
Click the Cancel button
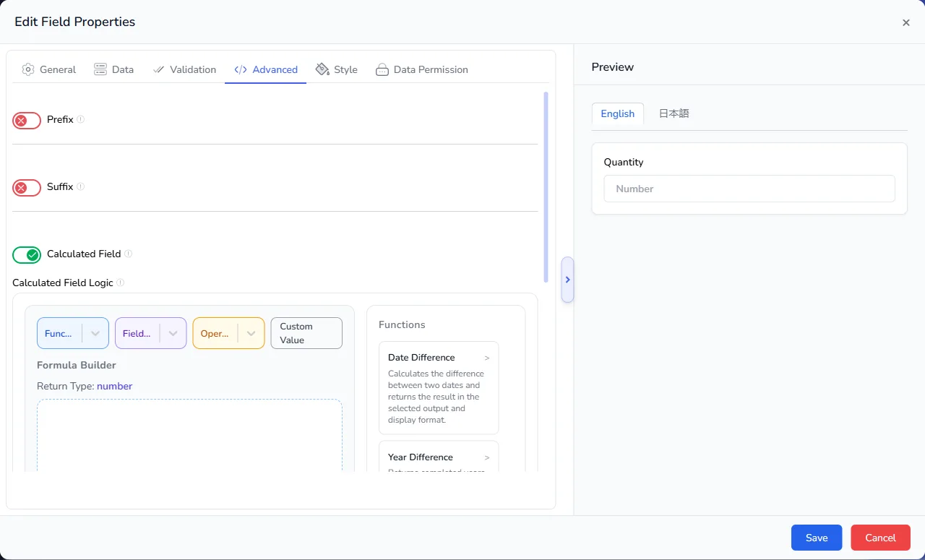click(880, 538)
